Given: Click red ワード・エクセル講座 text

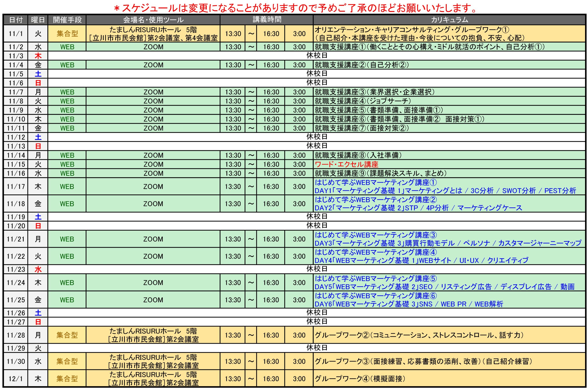Looking at the screenshot, I should click(346, 164).
